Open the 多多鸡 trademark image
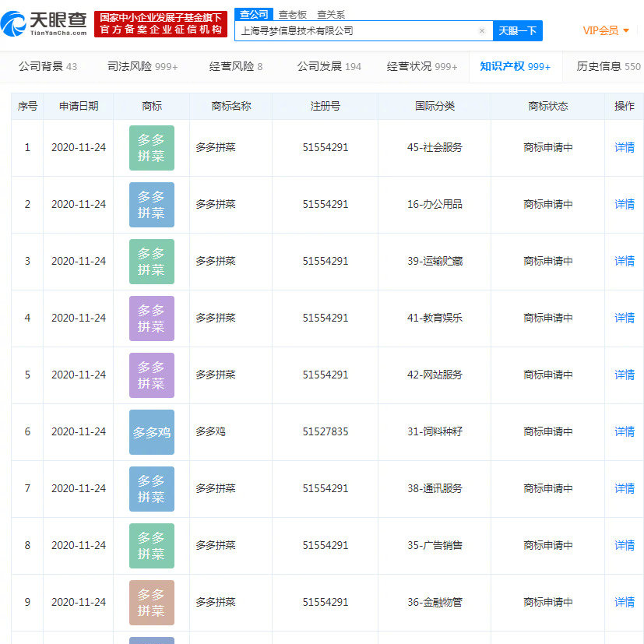Viewport: 644px width, 644px height. (x=152, y=432)
